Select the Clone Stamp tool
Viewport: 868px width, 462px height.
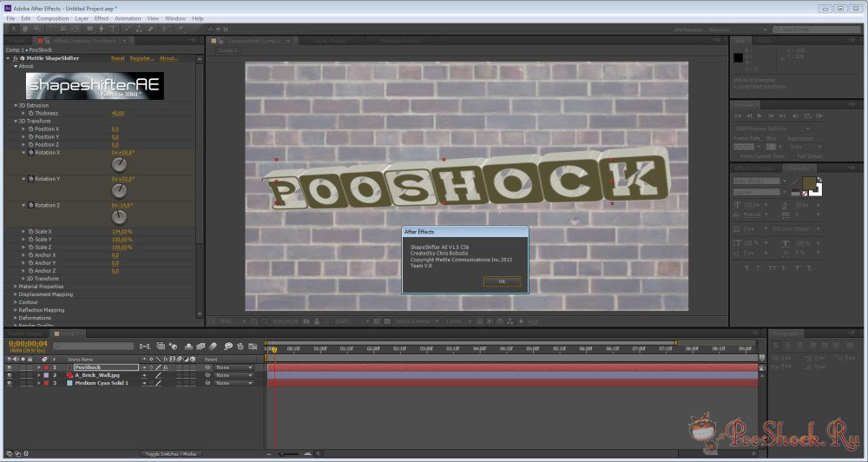[140, 29]
